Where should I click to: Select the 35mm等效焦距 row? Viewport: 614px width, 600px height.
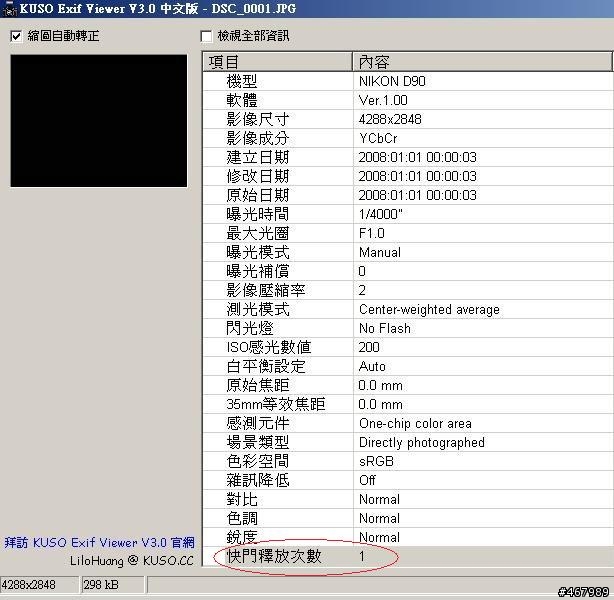[x=408, y=404]
